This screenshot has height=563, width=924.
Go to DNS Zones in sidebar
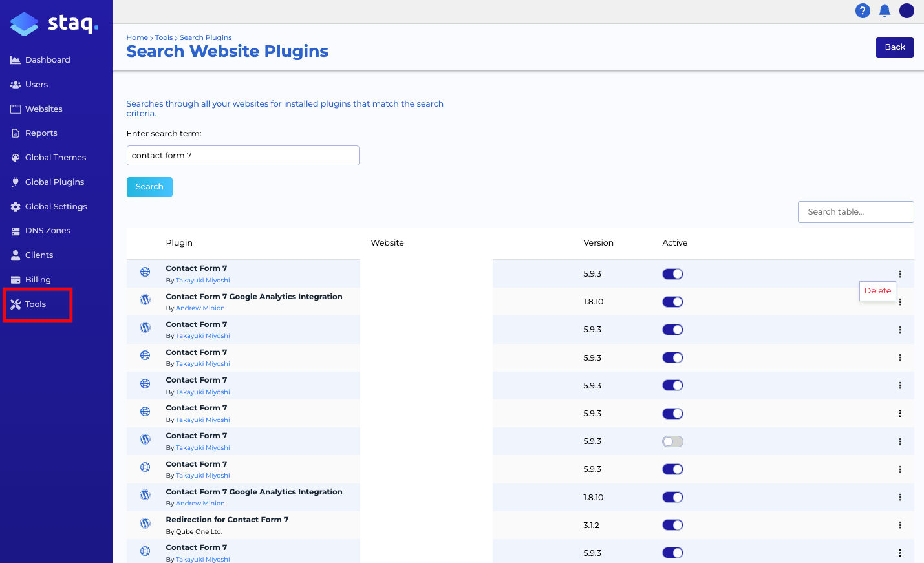(x=47, y=231)
